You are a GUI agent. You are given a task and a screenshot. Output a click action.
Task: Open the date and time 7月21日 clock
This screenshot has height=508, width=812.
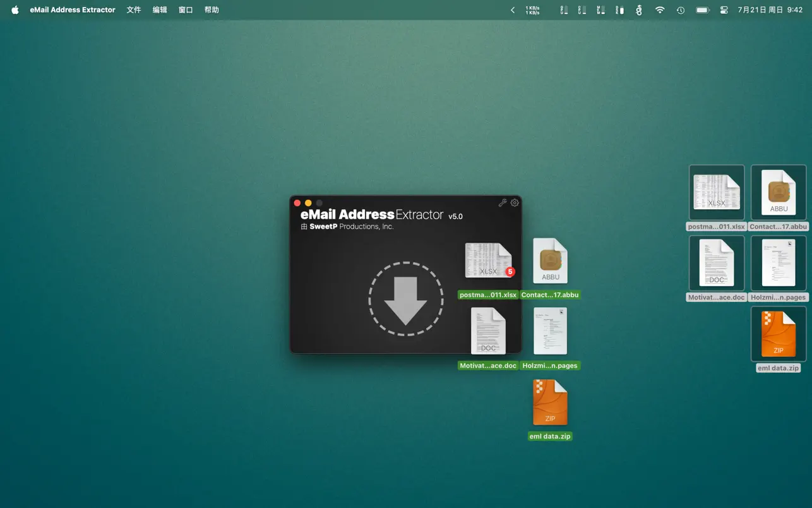click(x=770, y=10)
